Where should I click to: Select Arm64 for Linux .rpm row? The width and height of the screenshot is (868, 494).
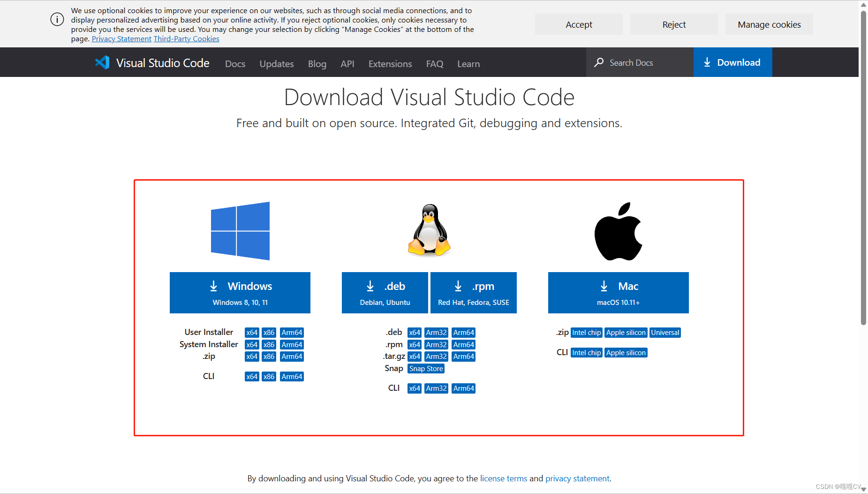pyautogui.click(x=463, y=345)
